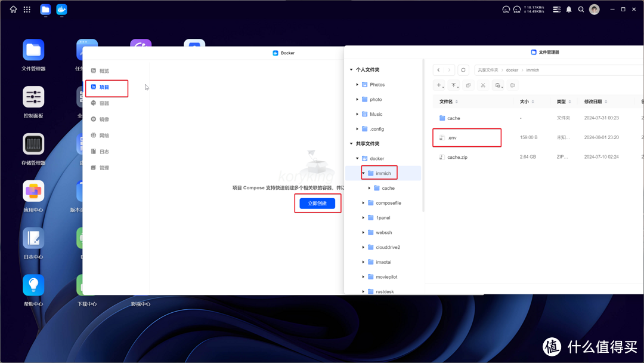Open the 文件管理器 desktop icon
The image size is (644, 363).
point(33,50)
